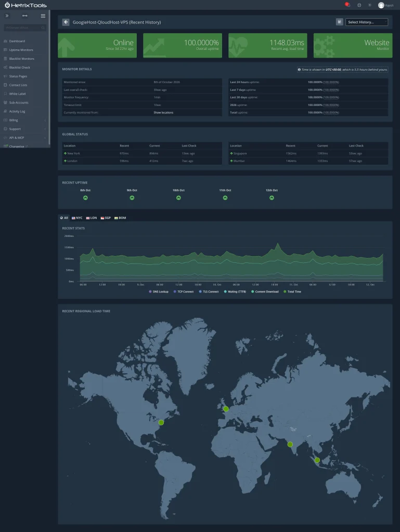The width and height of the screenshot is (400, 532).
Task: Switch to the SGP stats tab
Action: pyautogui.click(x=106, y=218)
